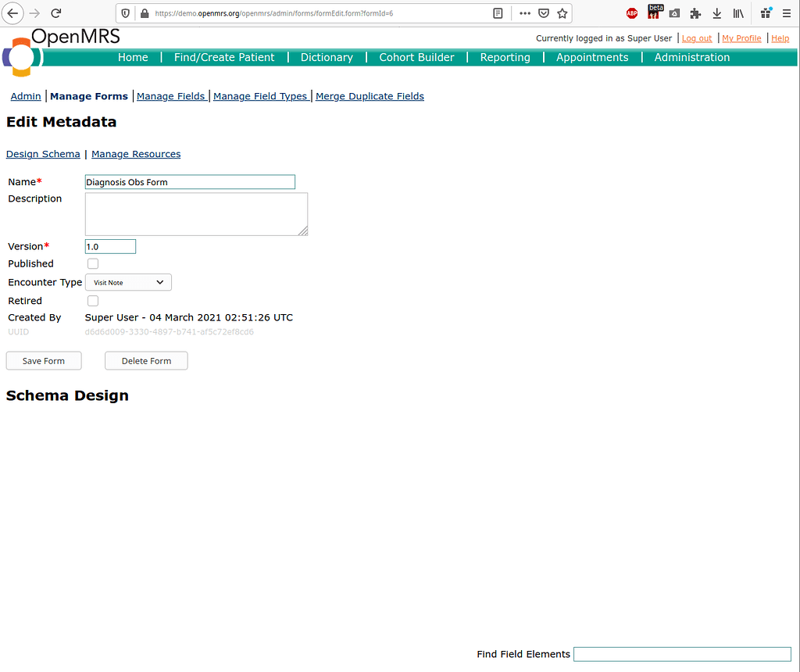Click the Find Field Elements input box
Image resolution: width=800 pixels, height=672 pixels.
point(681,654)
